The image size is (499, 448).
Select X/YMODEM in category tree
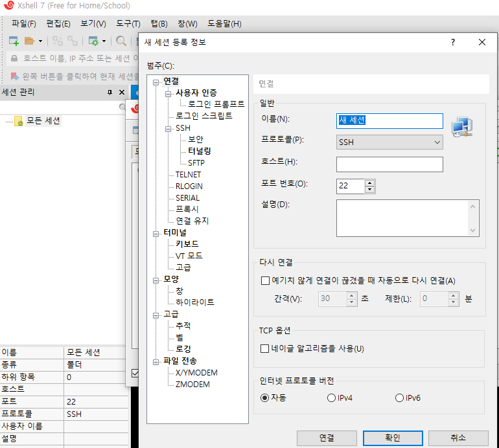click(196, 373)
